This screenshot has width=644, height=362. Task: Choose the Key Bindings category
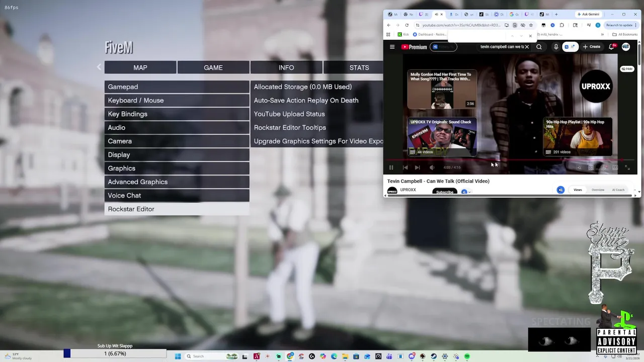[x=177, y=114]
